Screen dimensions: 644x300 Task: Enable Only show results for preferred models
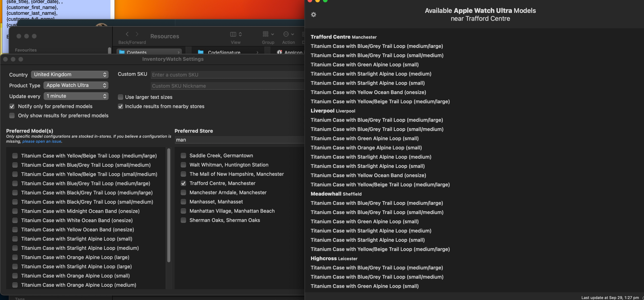12,116
